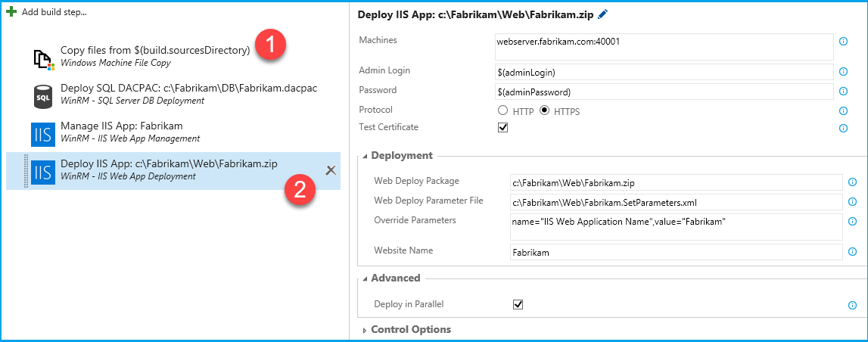Click the Windows Machine File Copy icon

pos(42,60)
